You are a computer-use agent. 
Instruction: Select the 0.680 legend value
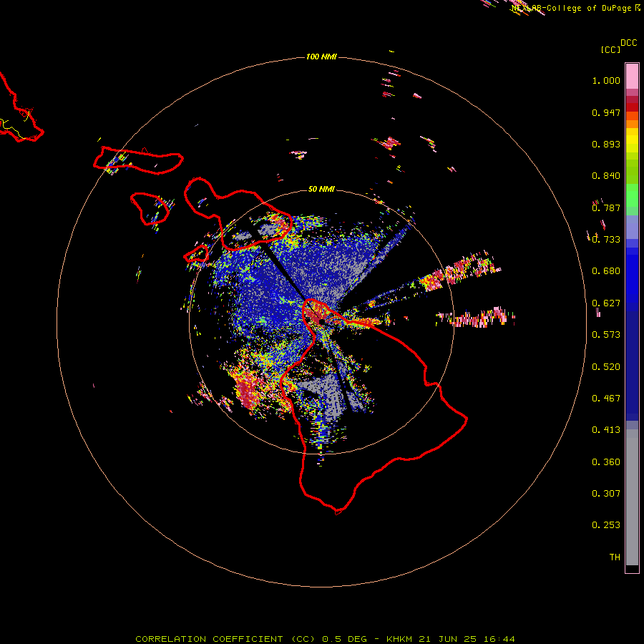click(x=606, y=271)
